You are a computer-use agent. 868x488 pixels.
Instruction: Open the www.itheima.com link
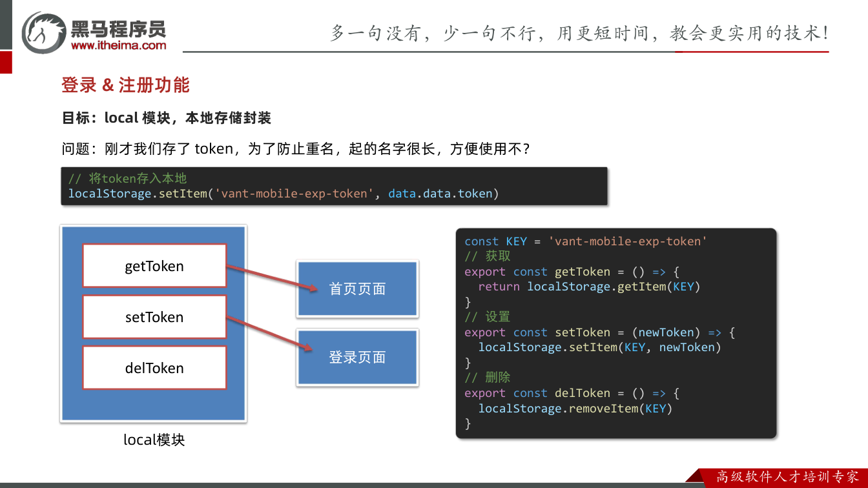pyautogui.click(x=118, y=46)
